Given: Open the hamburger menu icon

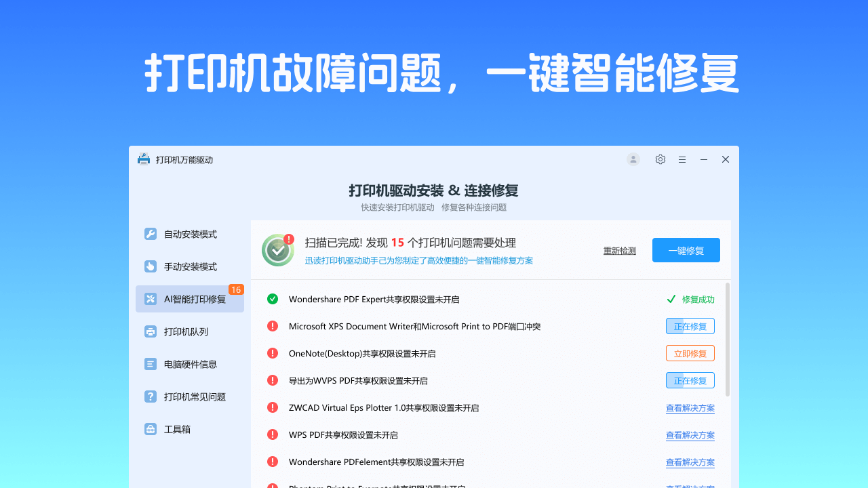Looking at the screenshot, I should tap(682, 159).
